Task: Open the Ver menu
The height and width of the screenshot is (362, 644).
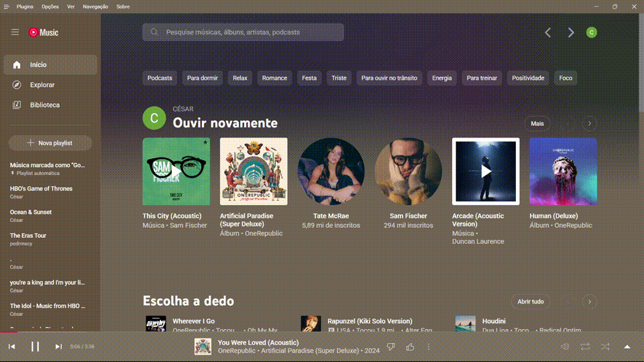Action: point(70,7)
